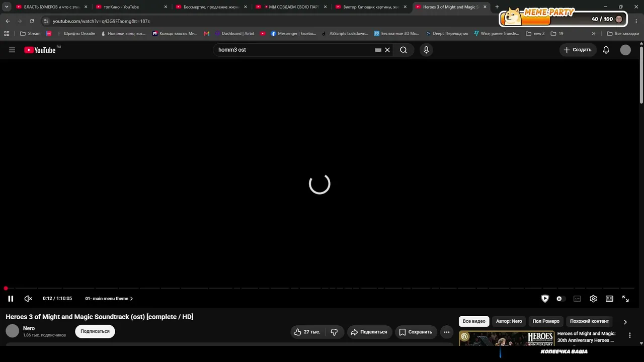The width and height of the screenshot is (644, 362).
Task: Share the video
Action: 369,332
